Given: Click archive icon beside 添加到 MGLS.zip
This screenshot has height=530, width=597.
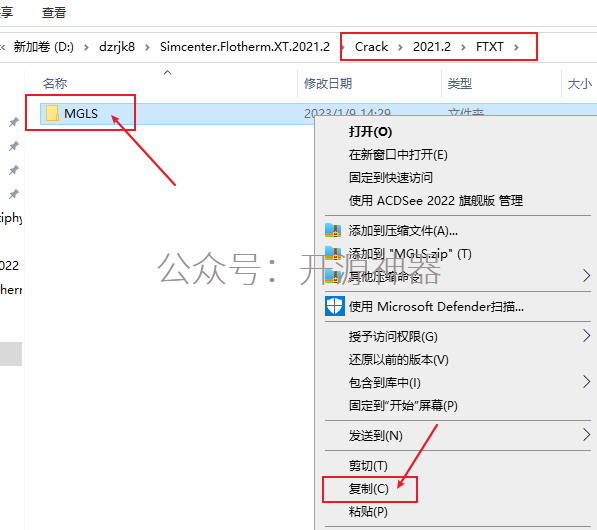Looking at the screenshot, I should 333,253.
